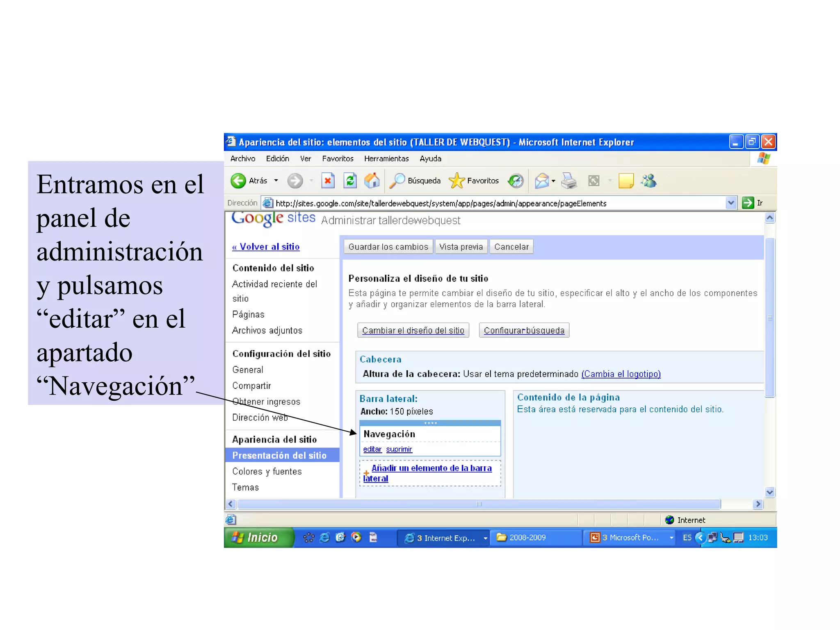This screenshot has height=630, width=840.
Task: Open Compartir in the sidebar
Action: click(x=251, y=386)
